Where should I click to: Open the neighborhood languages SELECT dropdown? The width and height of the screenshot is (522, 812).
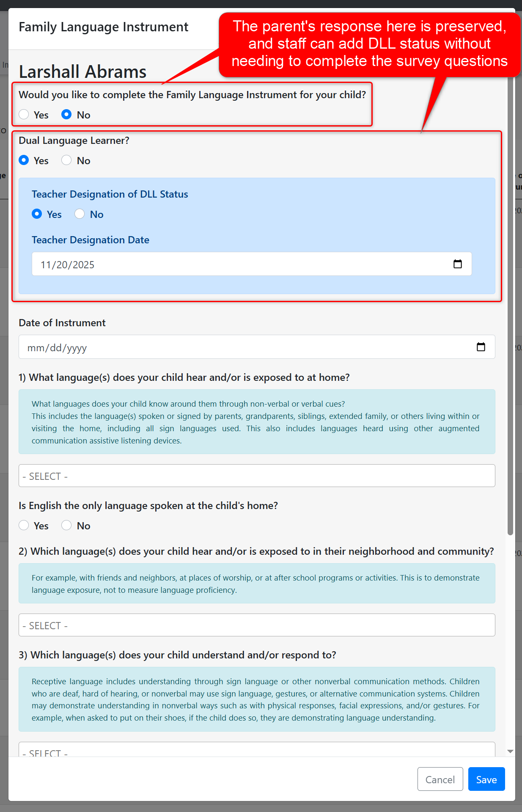coord(257,625)
